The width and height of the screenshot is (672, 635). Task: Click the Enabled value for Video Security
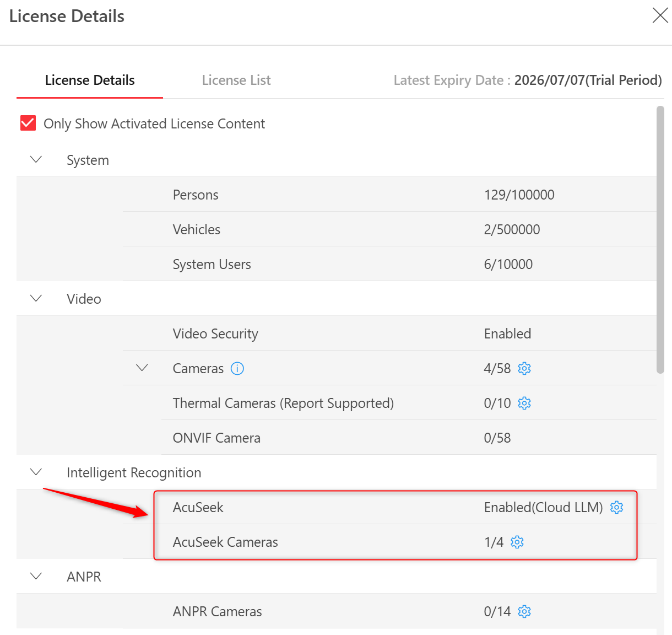508,333
